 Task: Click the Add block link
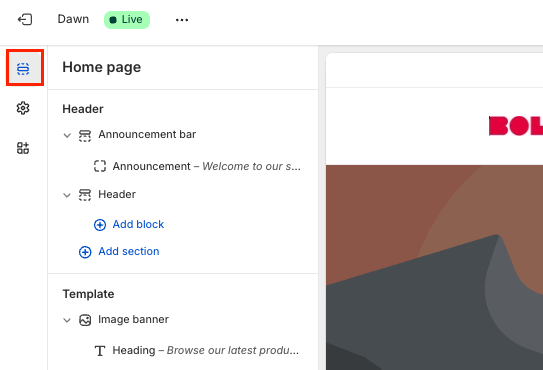(138, 224)
